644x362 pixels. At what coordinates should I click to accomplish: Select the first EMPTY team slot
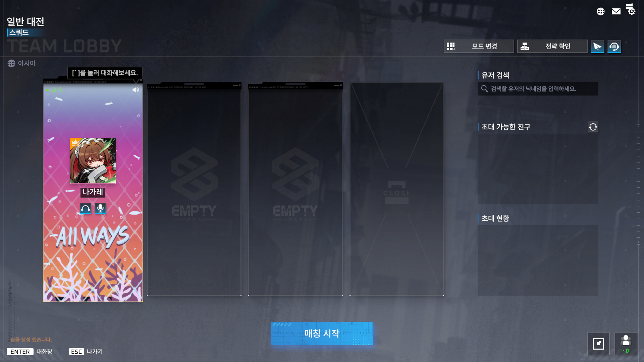[194, 189]
